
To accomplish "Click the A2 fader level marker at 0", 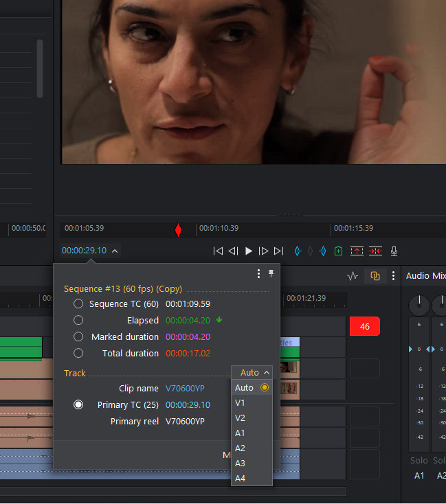I will 433,349.
